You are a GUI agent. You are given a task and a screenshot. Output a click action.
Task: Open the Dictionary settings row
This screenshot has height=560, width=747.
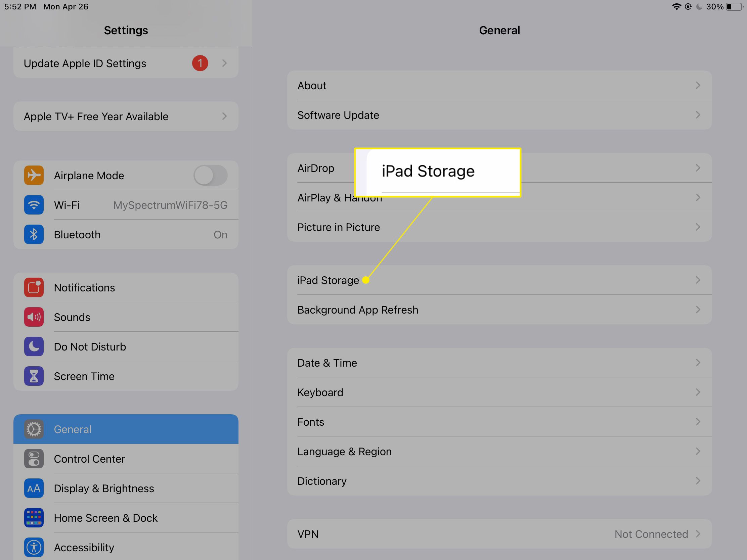click(x=499, y=481)
